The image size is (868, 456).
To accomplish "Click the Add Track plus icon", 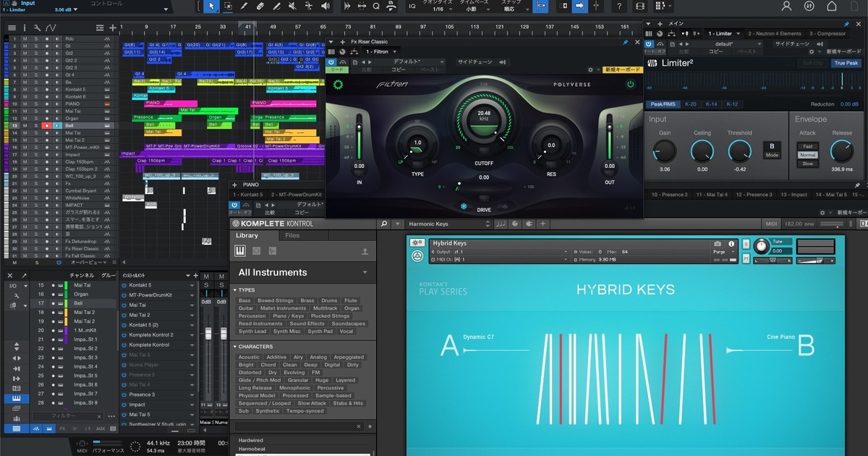I will (113, 28).
